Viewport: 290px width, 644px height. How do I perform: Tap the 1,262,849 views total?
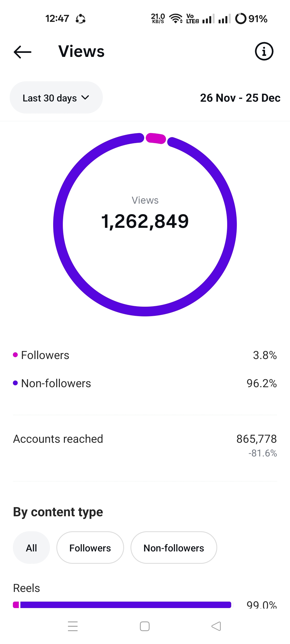[145, 222]
